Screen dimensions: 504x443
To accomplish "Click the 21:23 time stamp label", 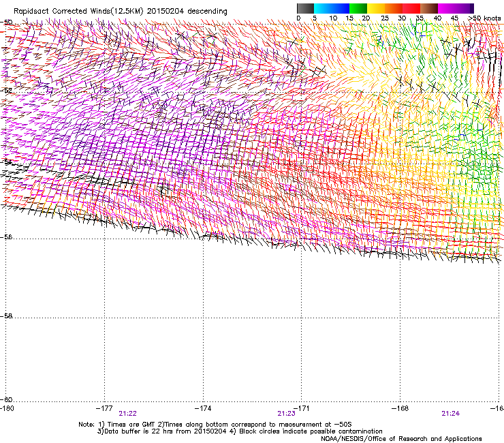I will coord(286,414).
